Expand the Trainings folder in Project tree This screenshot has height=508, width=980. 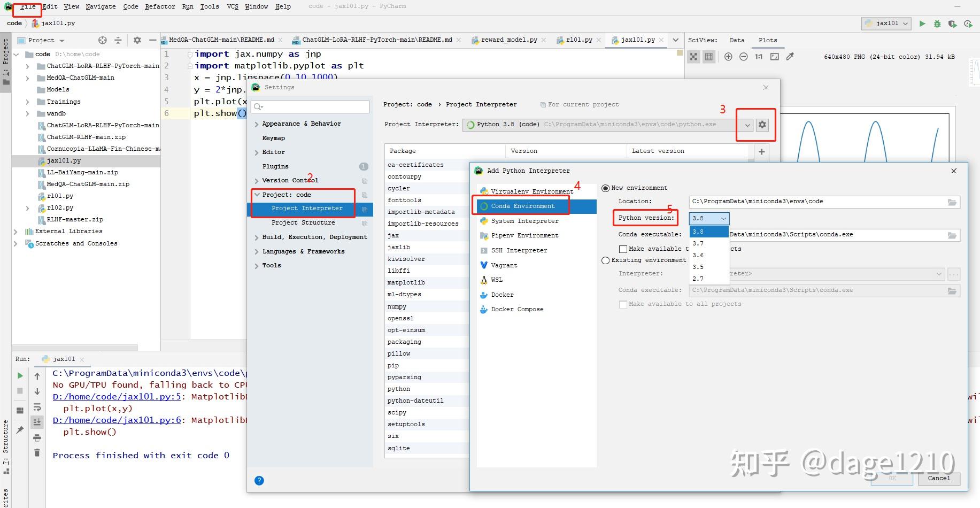(27, 101)
